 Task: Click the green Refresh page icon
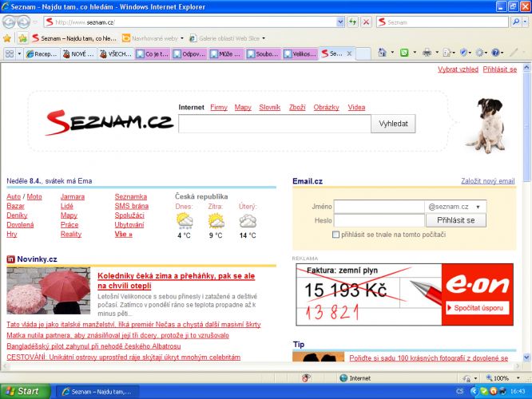tap(352, 22)
